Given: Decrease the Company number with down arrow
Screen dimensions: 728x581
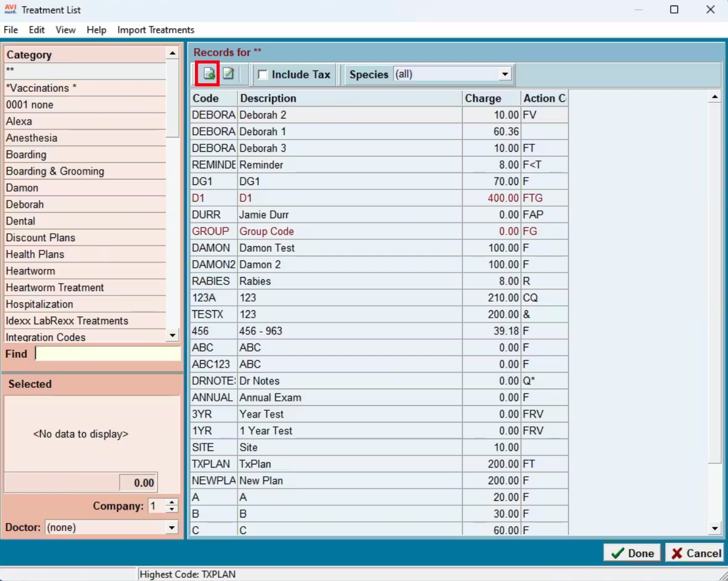Looking at the screenshot, I should coord(172,509).
